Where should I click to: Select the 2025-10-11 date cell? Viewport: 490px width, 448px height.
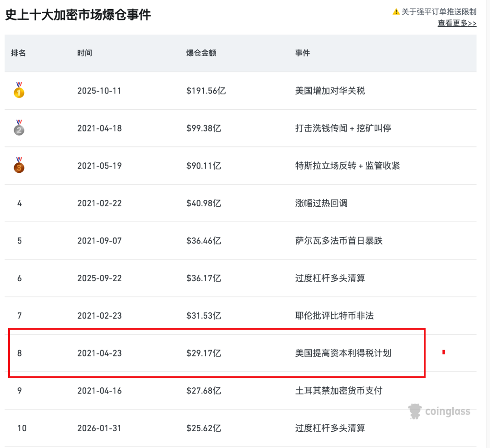pyautogui.click(x=99, y=91)
